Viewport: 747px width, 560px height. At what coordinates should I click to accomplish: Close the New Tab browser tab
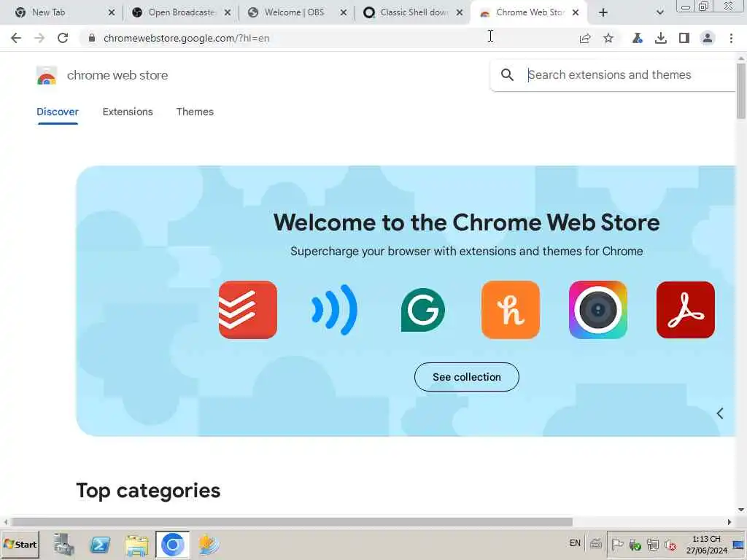pos(112,12)
